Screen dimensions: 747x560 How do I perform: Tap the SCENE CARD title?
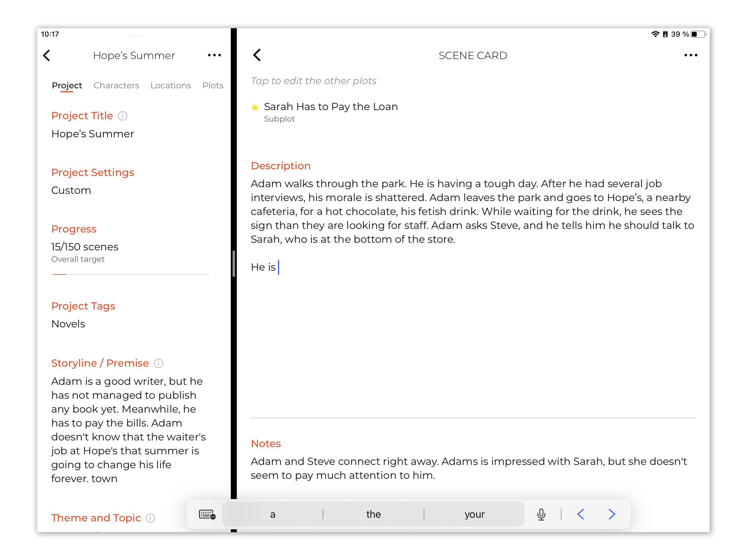[473, 55]
